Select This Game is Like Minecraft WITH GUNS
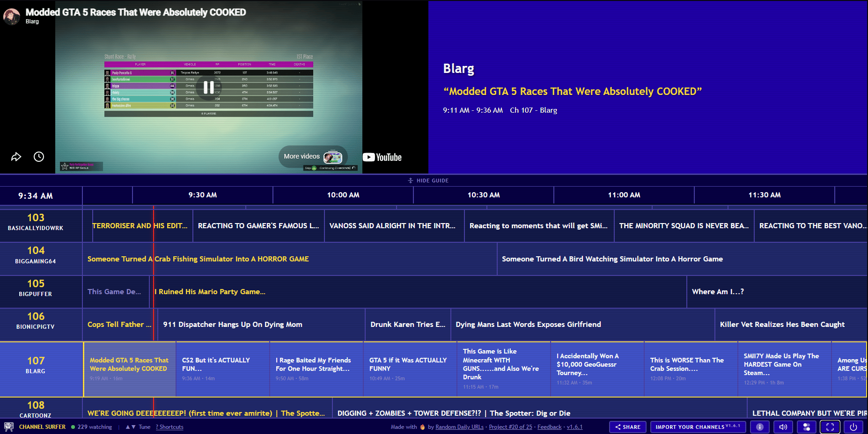 click(504, 369)
